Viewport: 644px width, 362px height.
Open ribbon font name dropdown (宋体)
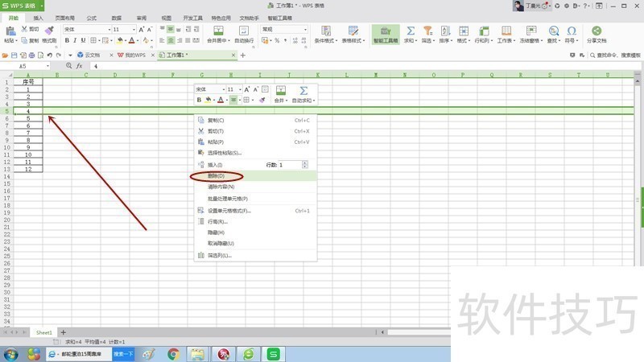109,30
